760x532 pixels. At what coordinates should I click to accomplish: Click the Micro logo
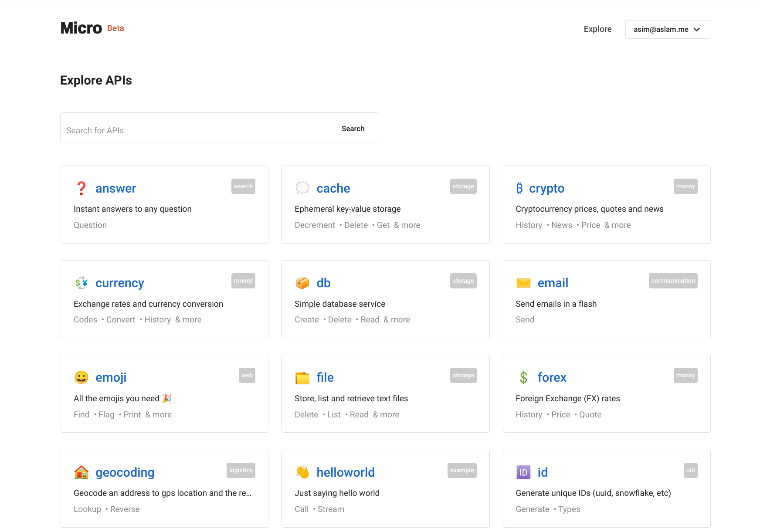pos(81,28)
